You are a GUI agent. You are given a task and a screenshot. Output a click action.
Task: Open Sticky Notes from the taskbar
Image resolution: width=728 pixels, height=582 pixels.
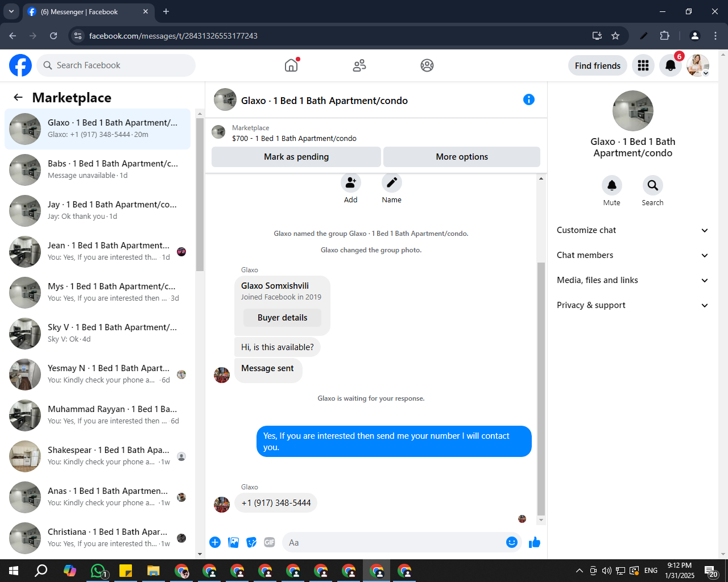click(126, 571)
